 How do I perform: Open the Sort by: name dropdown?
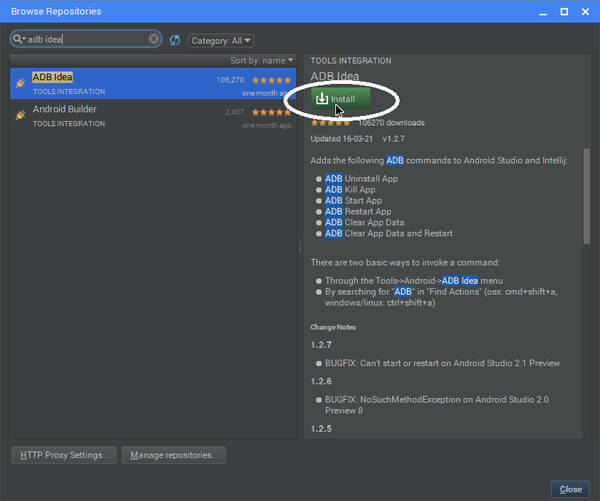(x=261, y=60)
